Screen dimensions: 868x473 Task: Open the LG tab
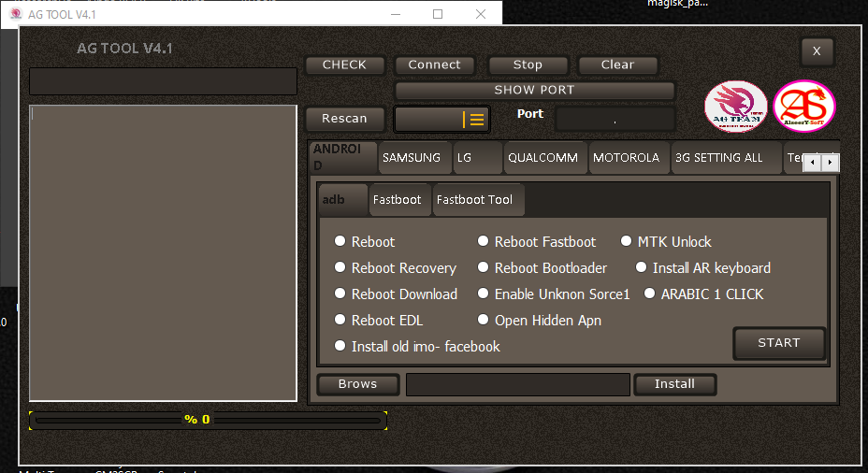pos(478,158)
